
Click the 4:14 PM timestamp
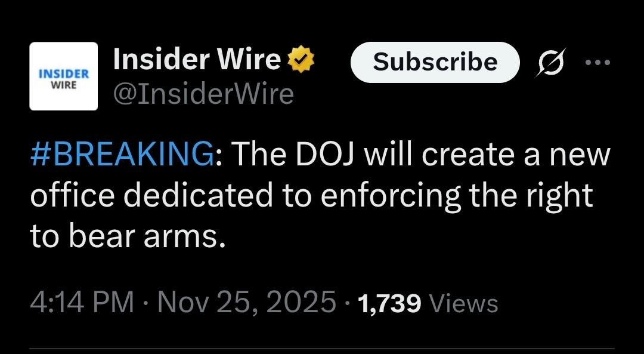pyautogui.click(x=82, y=303)
